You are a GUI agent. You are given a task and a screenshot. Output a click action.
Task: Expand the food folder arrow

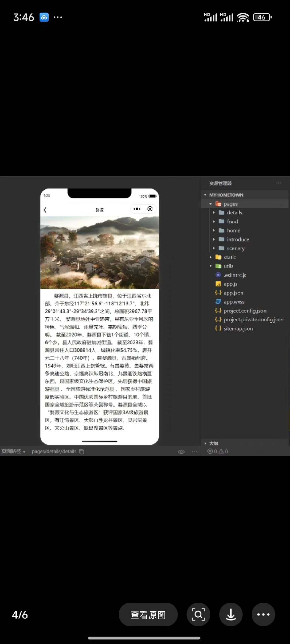pyautogui.click(x=214, y=222)
